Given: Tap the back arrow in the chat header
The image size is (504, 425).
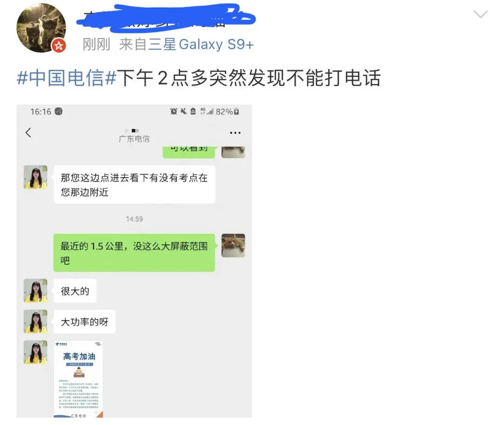Looking at the screenshot, I should (28, 132).
